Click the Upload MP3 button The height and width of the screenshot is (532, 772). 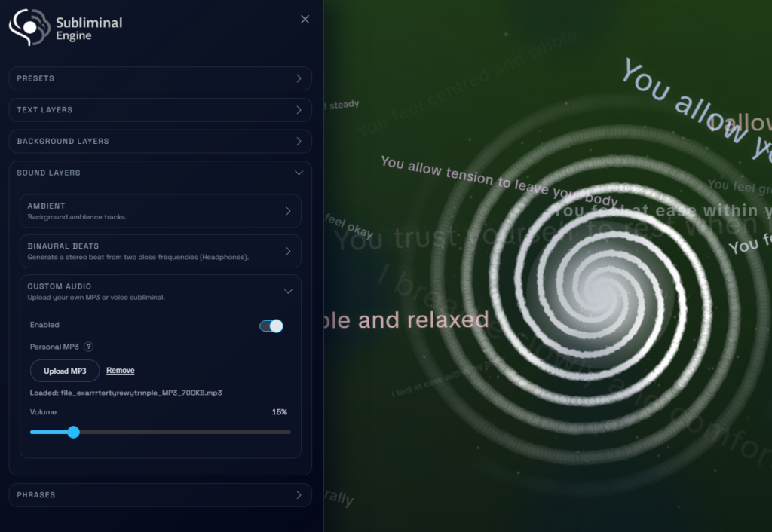65,371
